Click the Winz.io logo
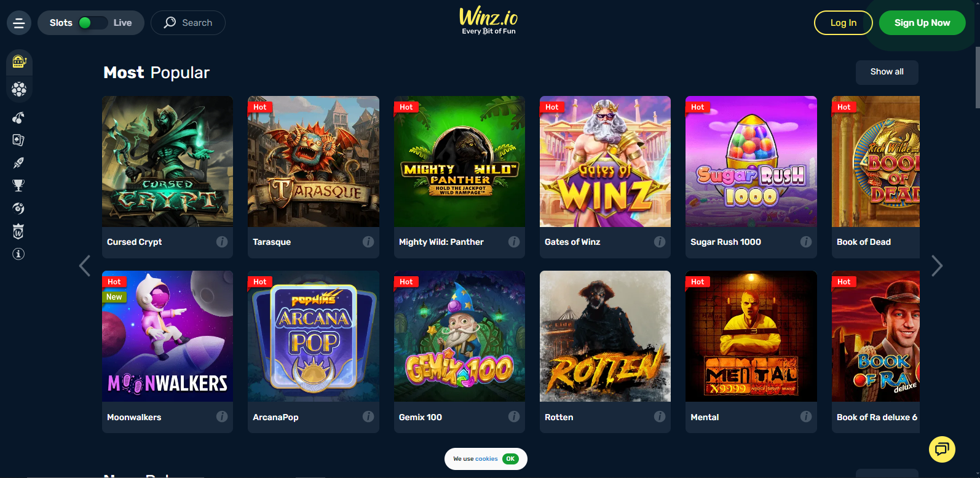The width and height of the screenshot is (980, 478). tap(489, 21)
